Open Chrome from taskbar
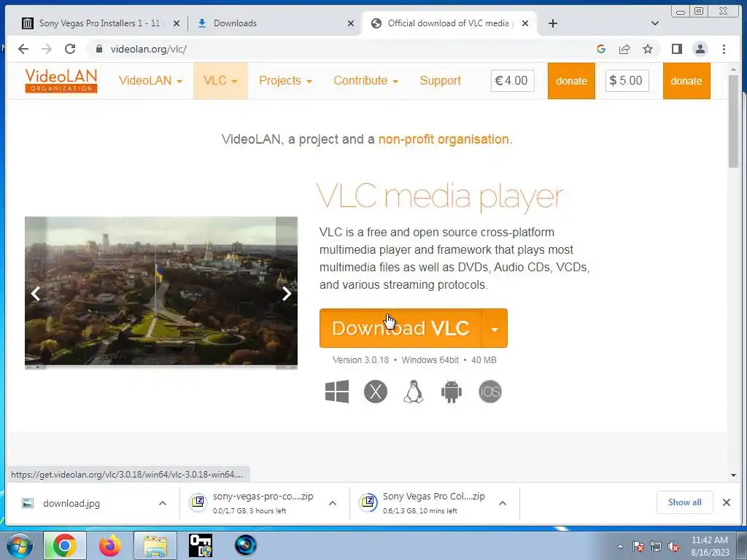Viewport: 747px width, 560px height. pyautogui.click(x=65, y=545)
